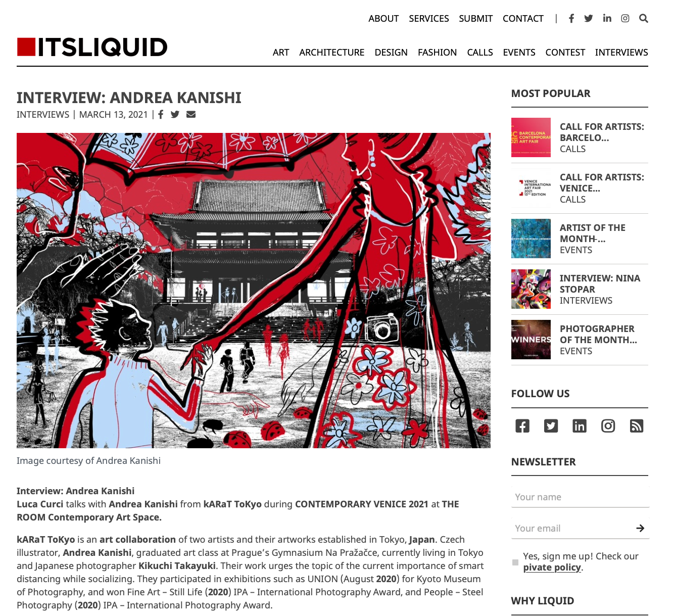Email the article using envelope icon

(x=191, y=114)
